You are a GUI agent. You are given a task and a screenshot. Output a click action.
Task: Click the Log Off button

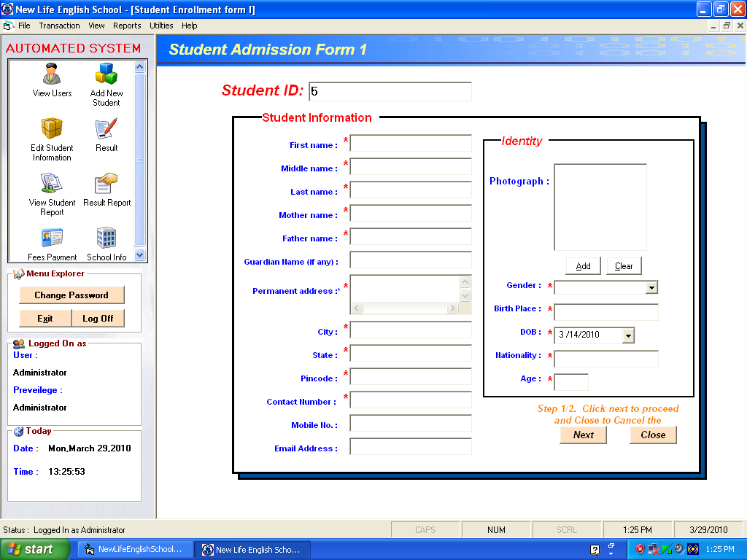98,319
